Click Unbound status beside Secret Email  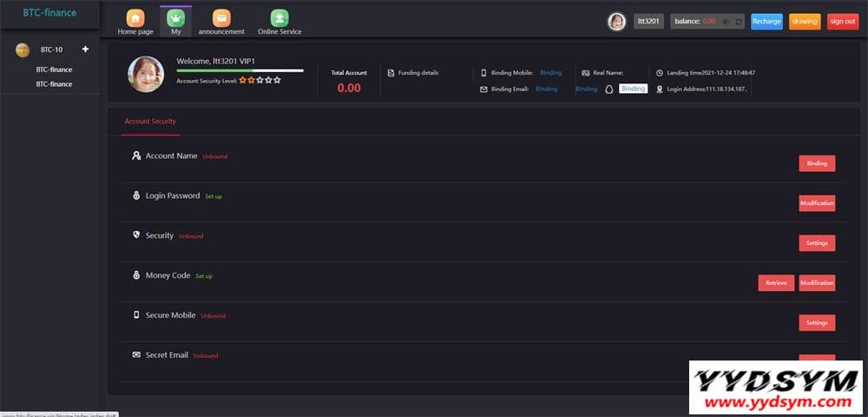[206, 356]
